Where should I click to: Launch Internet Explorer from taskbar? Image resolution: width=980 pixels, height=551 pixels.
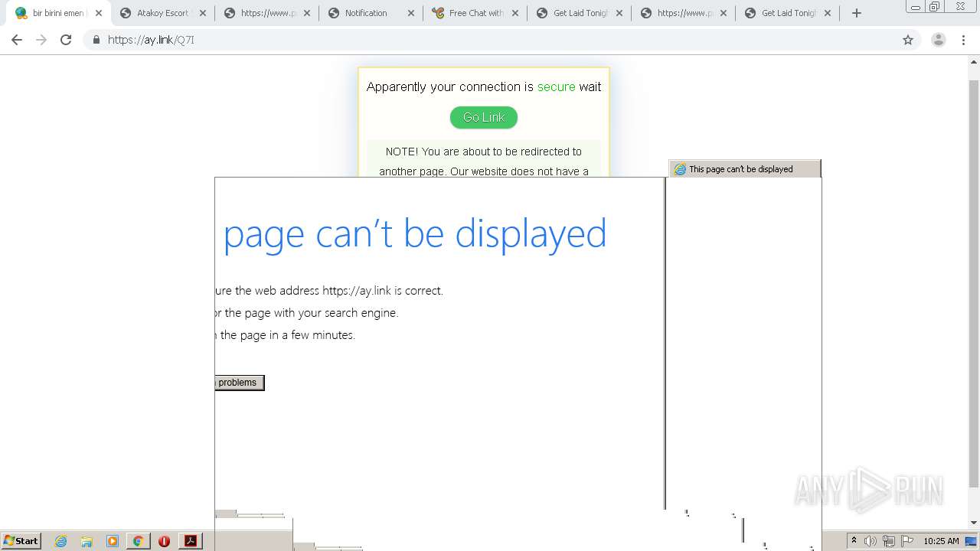pyautogui.click(x=61, y=541)
